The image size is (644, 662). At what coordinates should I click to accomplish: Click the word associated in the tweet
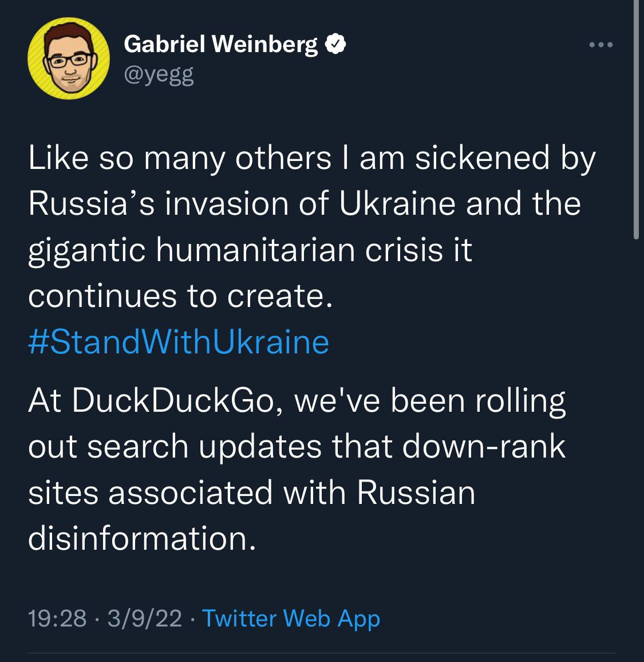190,492
